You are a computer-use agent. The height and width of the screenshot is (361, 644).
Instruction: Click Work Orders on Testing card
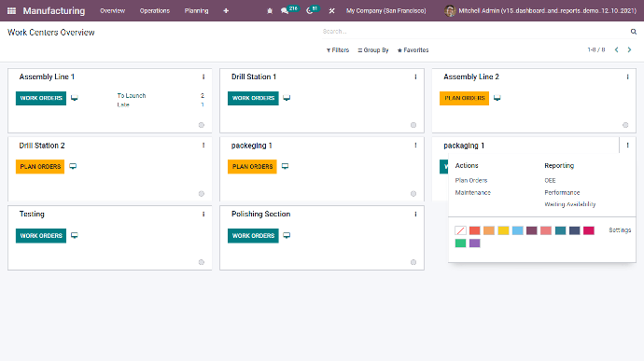pyautogui.click(x=41, y=236)
